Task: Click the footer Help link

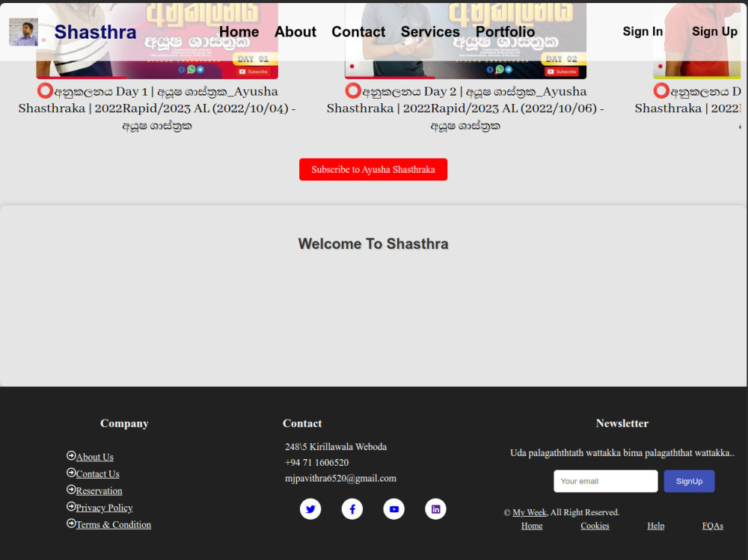Action: pos(656,526)
